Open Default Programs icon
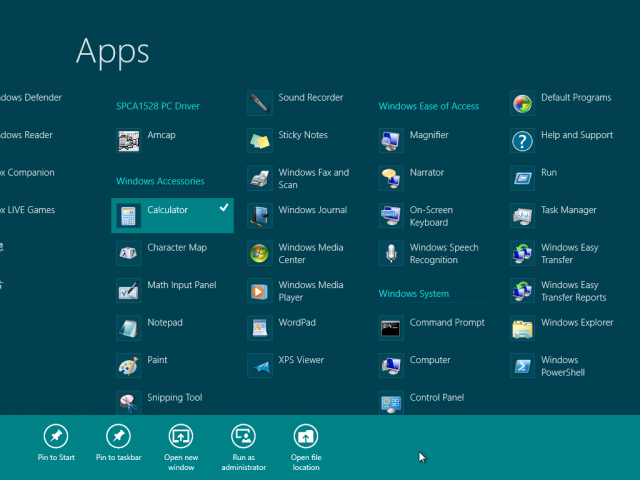Image resolution: width=640 pixels, height=480 pixels. coord(523,103)
